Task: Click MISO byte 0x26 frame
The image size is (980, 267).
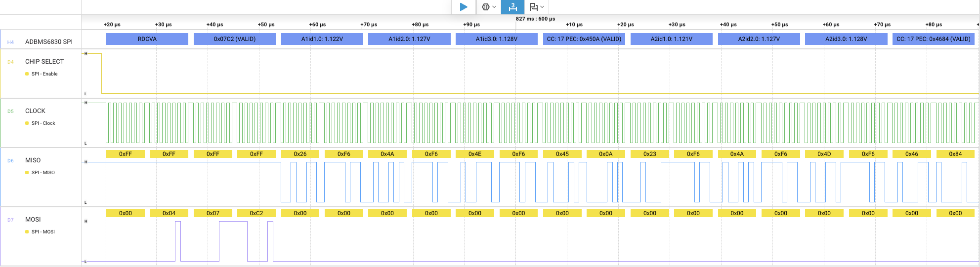Action: coord(300,154)
